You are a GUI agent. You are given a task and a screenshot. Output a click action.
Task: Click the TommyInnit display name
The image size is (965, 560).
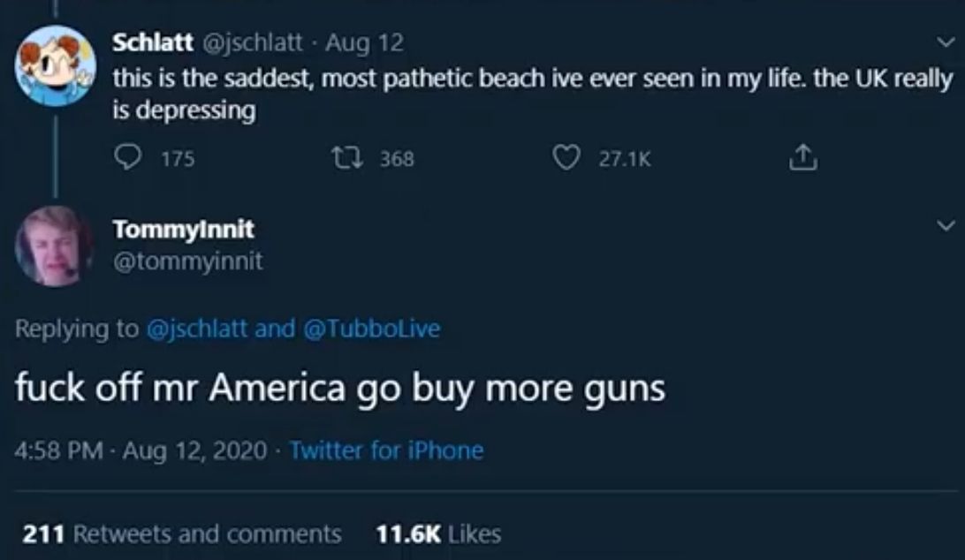point(183,230)
